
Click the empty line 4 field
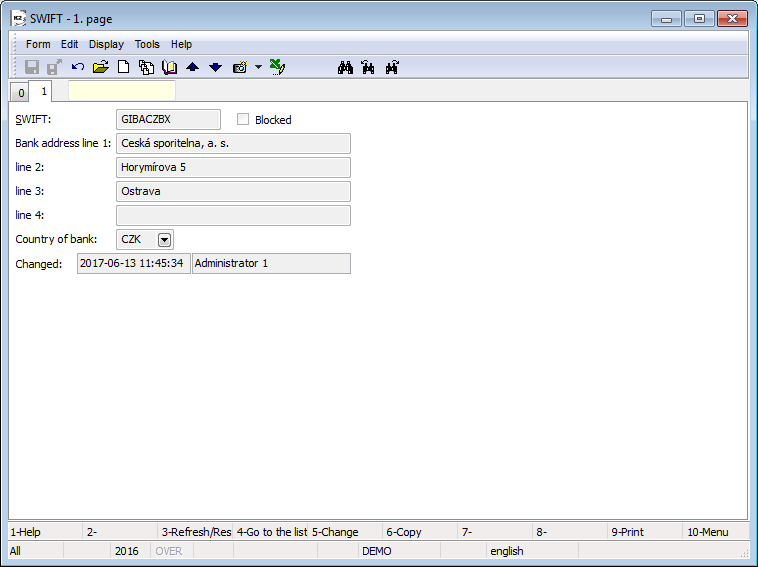(x=233, y=215)
